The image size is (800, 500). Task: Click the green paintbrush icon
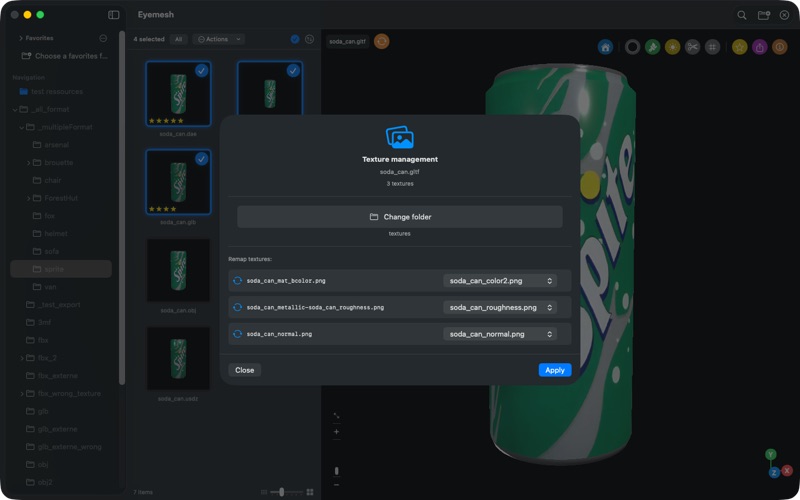[653, 47]
